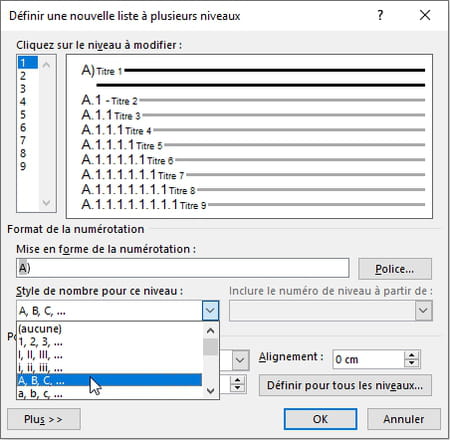Expand options with the Plus >> button
The image size is (450, 440).
44,419
